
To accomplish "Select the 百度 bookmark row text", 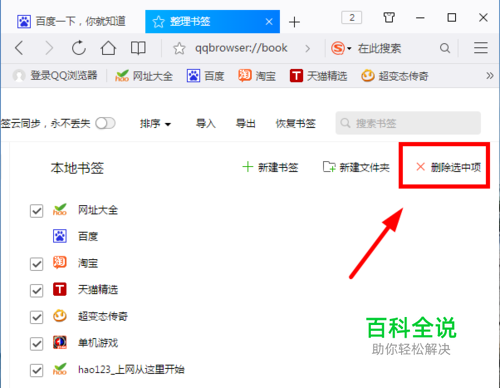I will point(88,237).
